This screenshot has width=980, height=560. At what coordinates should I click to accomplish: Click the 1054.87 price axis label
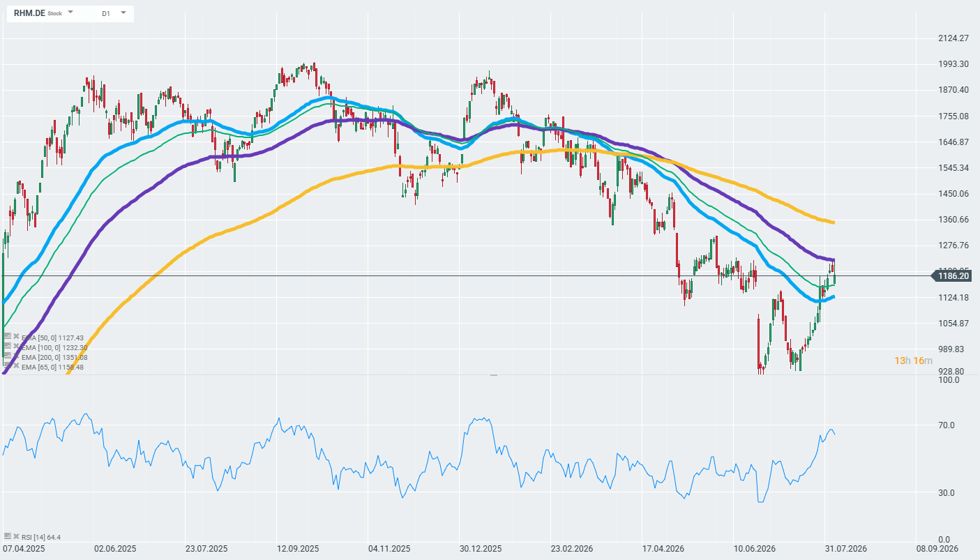(953, 324)
